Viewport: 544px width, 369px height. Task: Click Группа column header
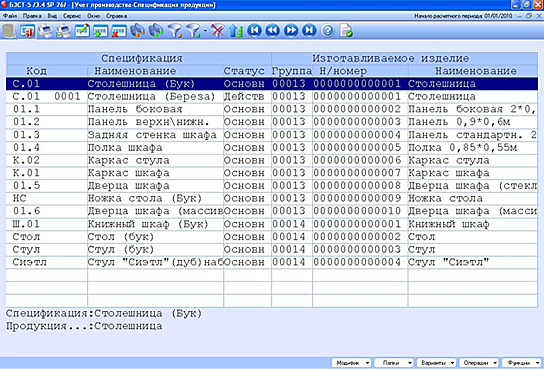[292, 71]
